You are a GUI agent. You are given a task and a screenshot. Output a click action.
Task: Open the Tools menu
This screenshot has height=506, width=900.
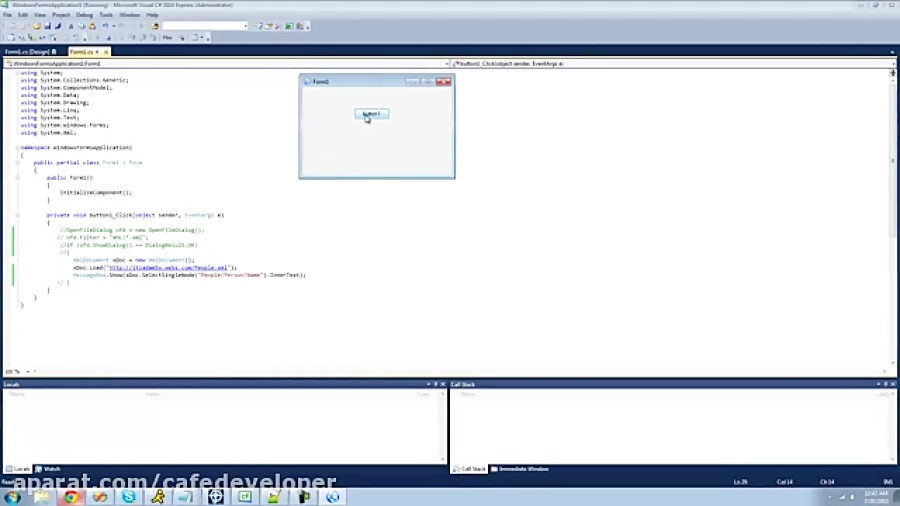pos(106,15)
